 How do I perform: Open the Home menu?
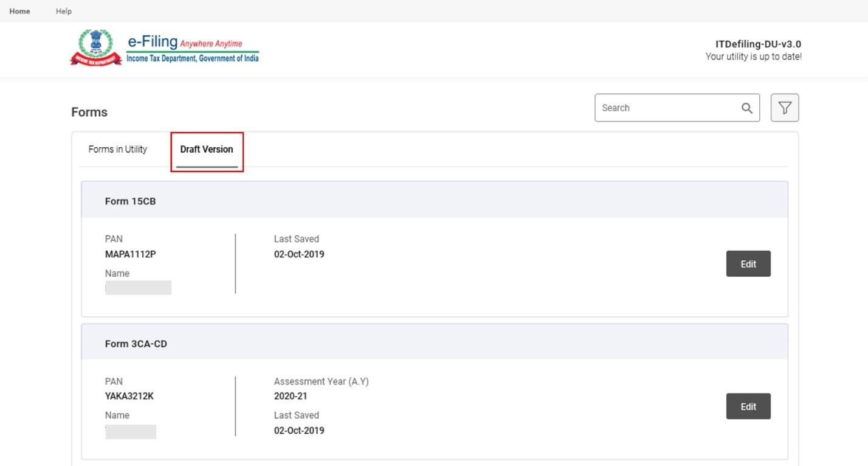(19, 10)
